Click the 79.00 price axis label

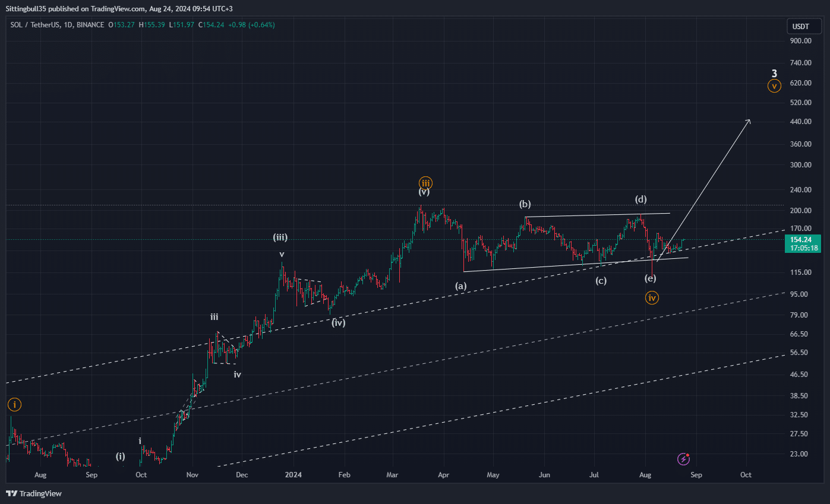800,315
